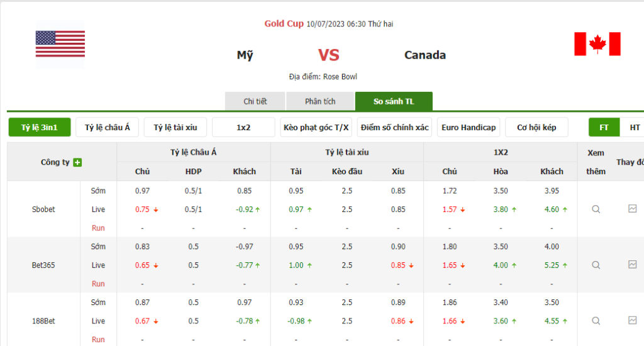Show the Sbobet odds change chart icon
The height and width of the screenshot is (346, 644).
pos(632,209)
